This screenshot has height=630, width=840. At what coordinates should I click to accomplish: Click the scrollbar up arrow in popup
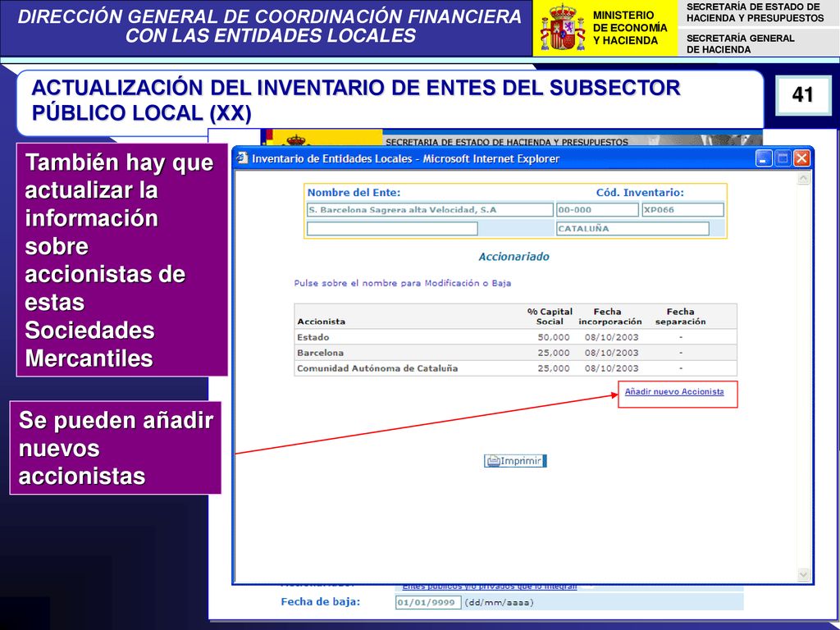pyautogui.click(x=803, y=178)
